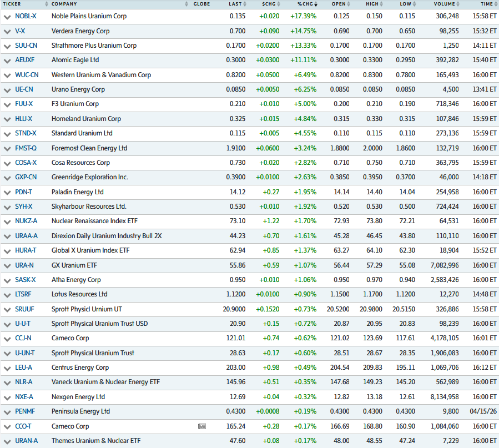The image size is (499, 448).
Task: Expand the SASK-X row chevron
Action: click(x=7, y=280)
